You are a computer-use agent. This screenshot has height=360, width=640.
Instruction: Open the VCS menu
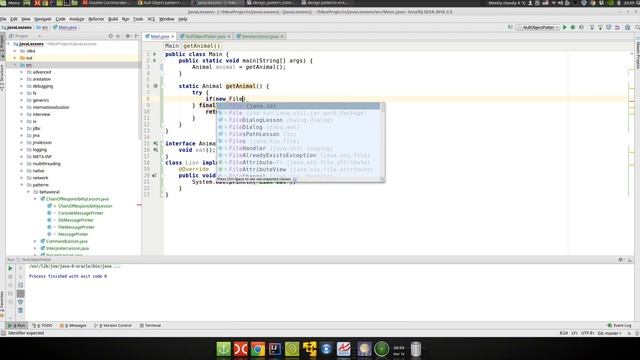click(151, 19)
